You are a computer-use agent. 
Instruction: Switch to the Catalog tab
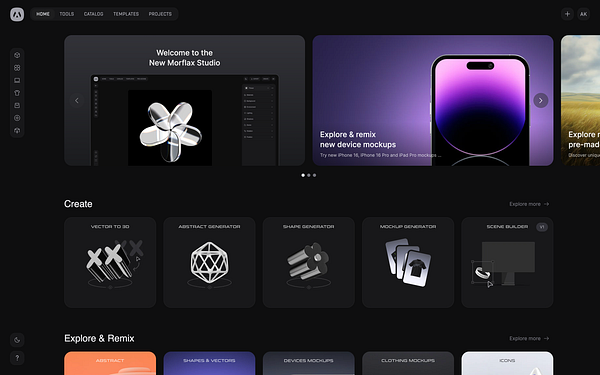pyautogui.click(x=93, y=14)
